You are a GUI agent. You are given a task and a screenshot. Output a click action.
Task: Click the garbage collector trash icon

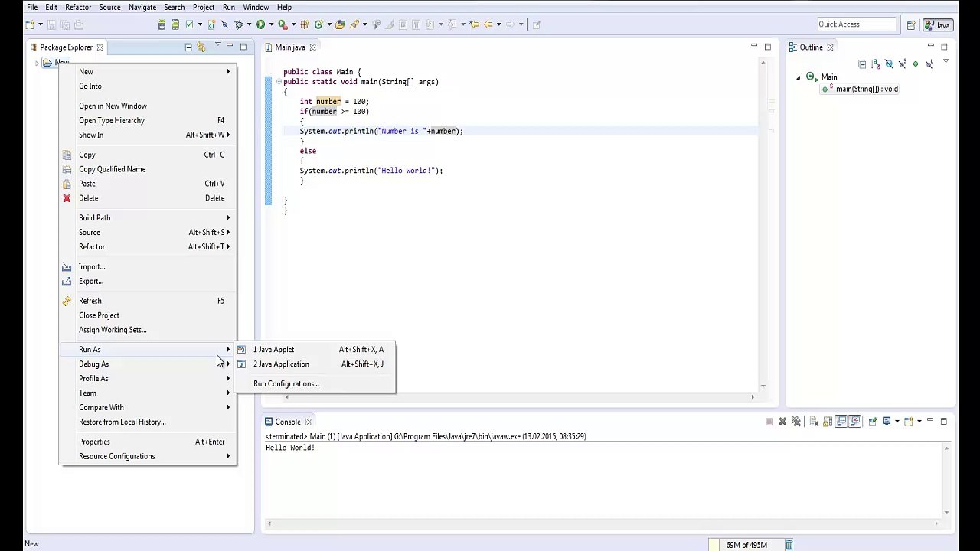coord(789,545)
